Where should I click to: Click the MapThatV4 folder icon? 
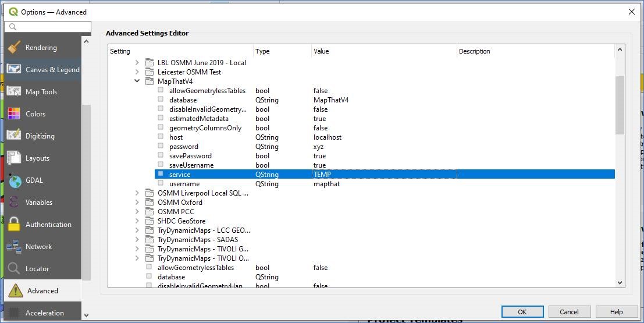(x=150, y=81)
